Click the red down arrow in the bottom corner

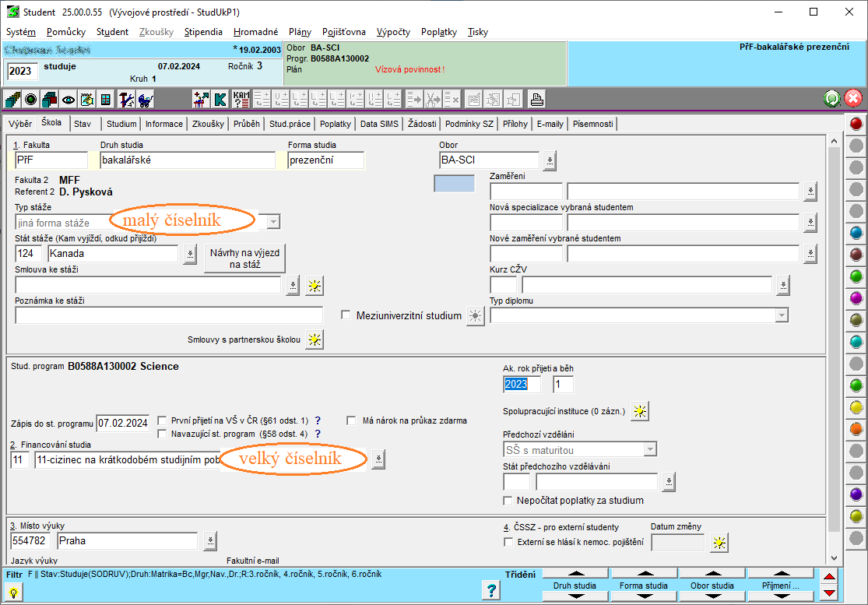point(829,593)
